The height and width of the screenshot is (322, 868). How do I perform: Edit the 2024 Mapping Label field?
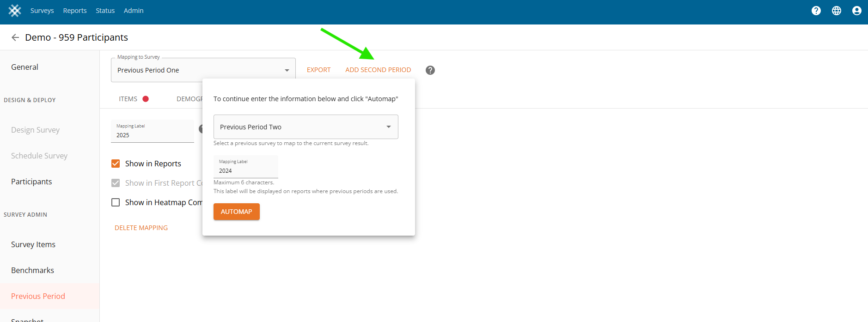click(245, 171)
